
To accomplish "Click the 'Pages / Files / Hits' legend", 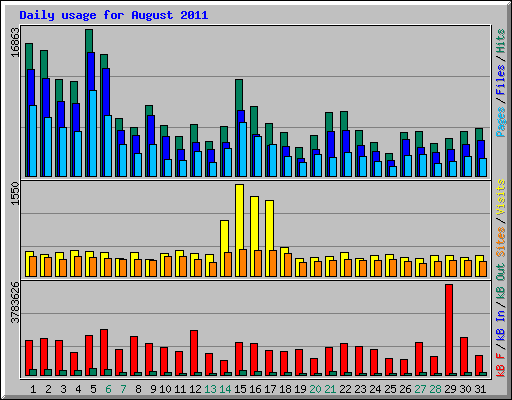I will pyautogui.click(x=501, y=83).
